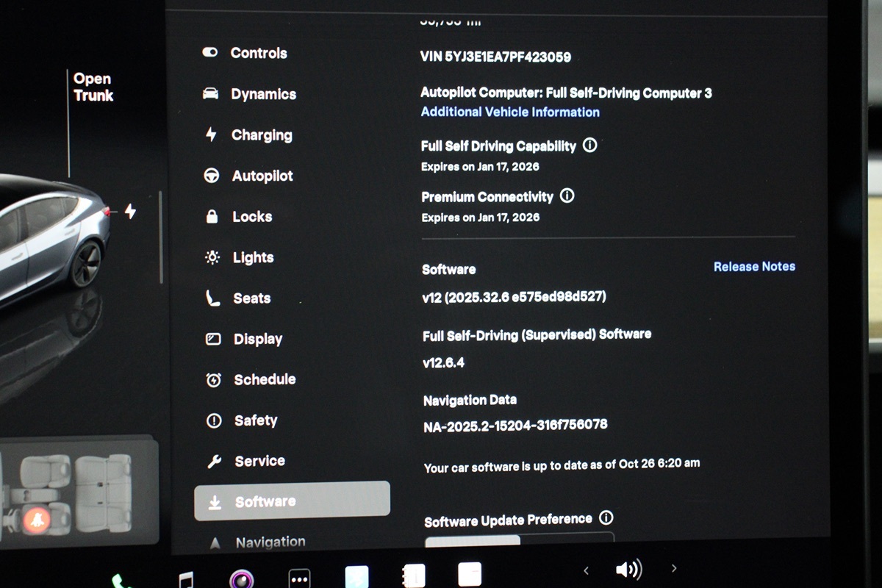The width and height of the screenshot is (882, 588).
Task: Tap info icon beside Premium Connectivity
Action: tap(567, 196)
